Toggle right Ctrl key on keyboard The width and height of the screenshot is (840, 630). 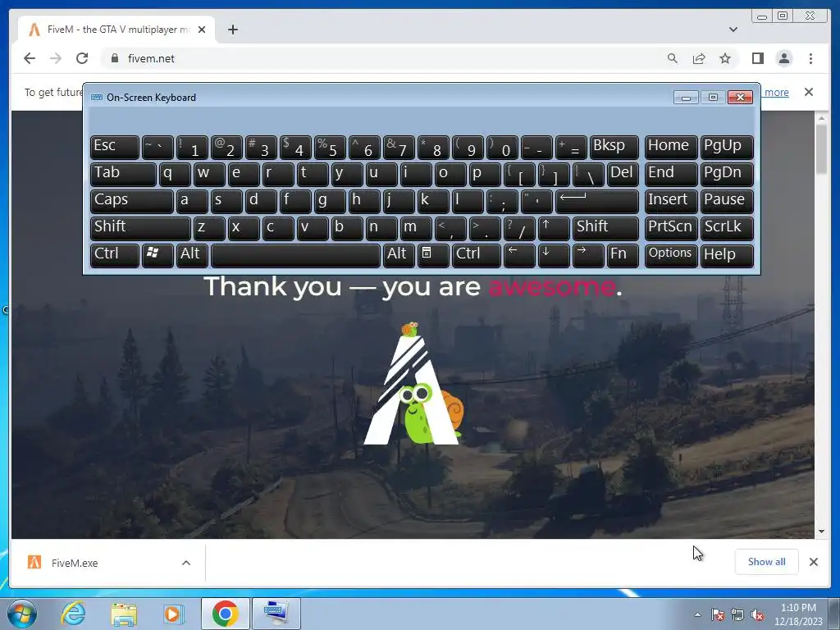pyautogui.click(x=477, y=255)
